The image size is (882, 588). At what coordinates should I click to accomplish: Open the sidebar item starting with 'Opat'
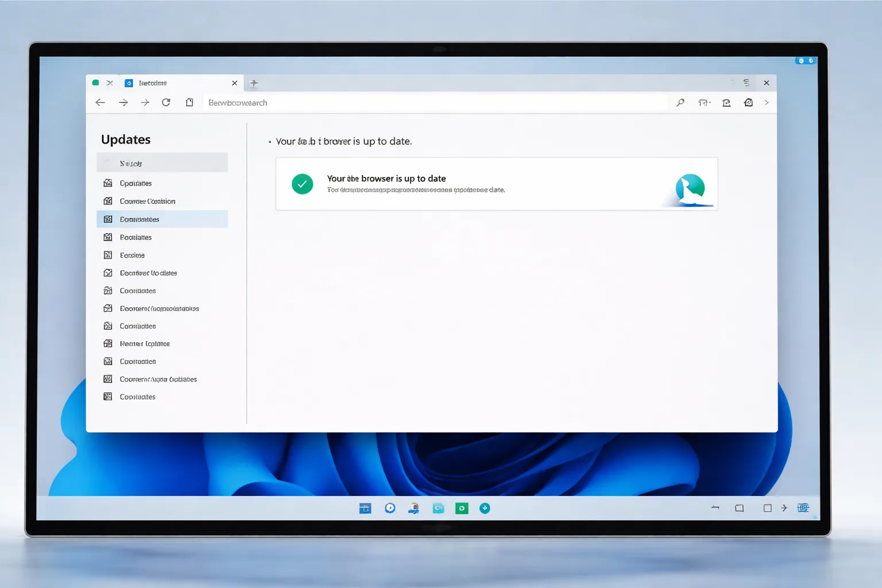click(136, 184)
